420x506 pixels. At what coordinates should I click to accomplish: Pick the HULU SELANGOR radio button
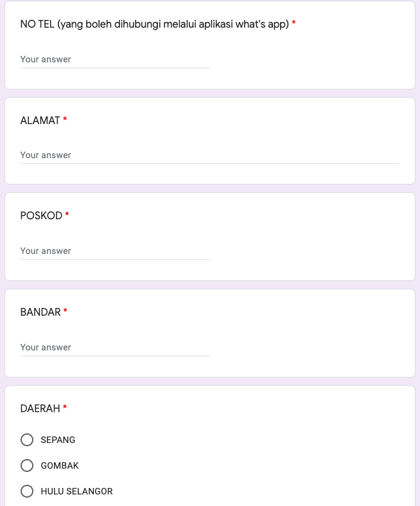27,491
